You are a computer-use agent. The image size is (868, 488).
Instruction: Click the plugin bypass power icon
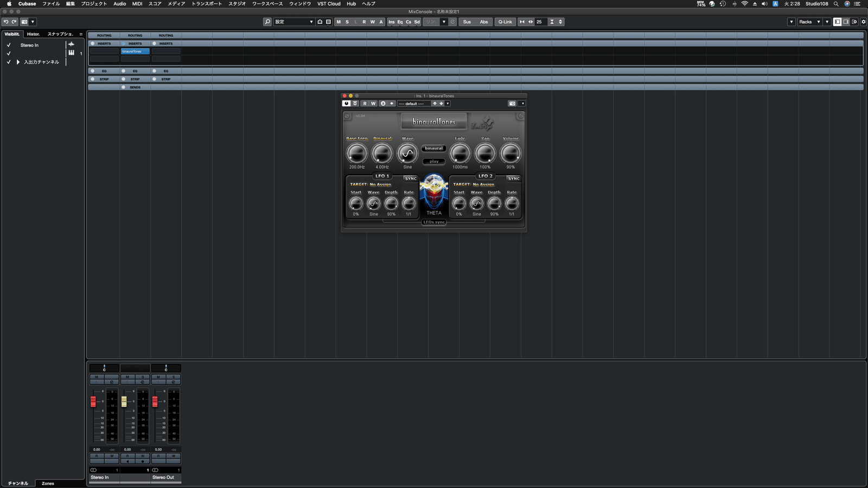[346, 104]
